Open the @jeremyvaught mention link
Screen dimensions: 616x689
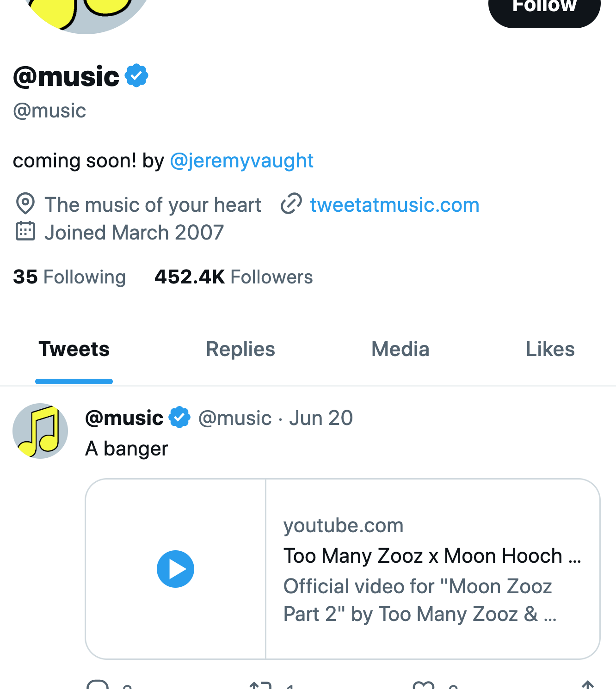point(242,161)
